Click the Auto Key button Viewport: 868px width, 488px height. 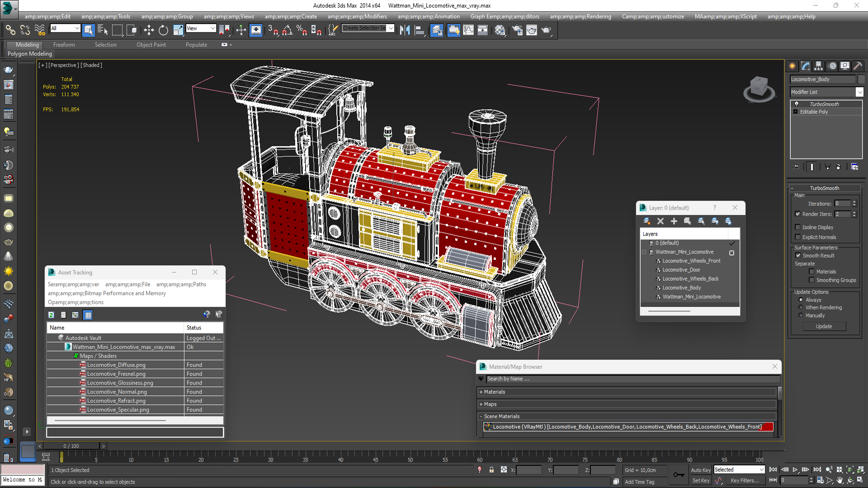pyautogui.click(x=700, y=470)
